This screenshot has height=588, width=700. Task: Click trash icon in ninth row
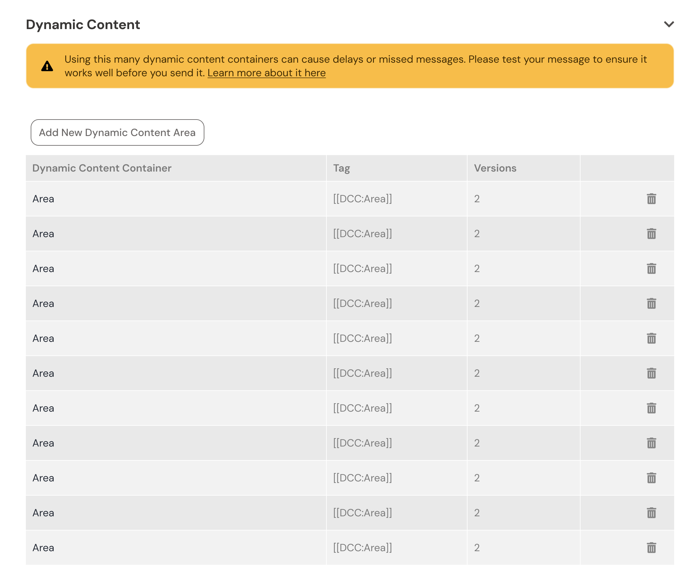(651, 478)
